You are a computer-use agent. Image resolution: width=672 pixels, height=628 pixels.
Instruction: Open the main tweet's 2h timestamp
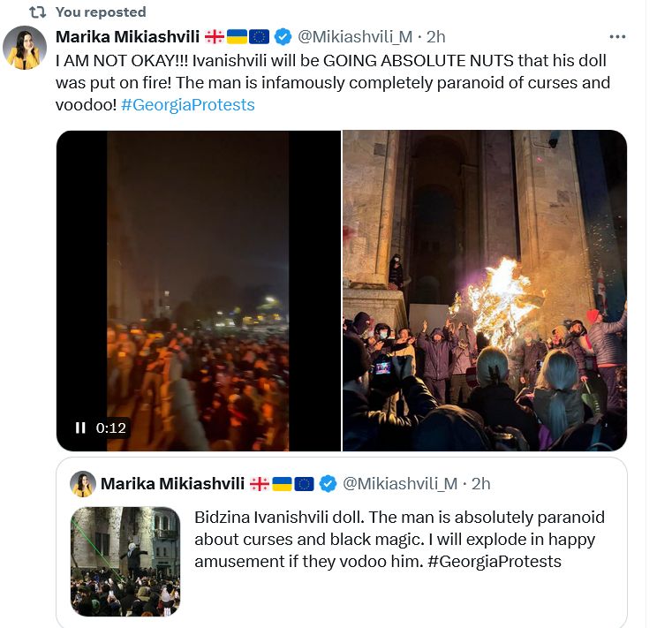[435, 36]
